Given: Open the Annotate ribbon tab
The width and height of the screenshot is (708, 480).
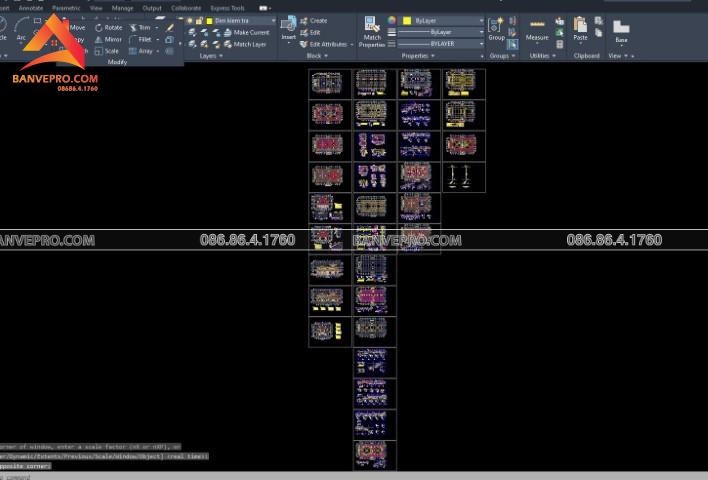Looking at the screenshot, I should 31,8.
